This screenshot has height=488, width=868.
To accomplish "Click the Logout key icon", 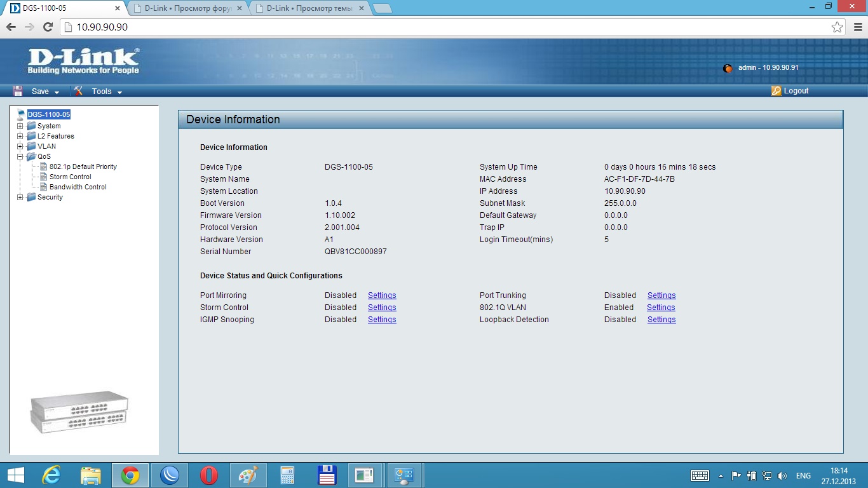I will pos(776,91).
